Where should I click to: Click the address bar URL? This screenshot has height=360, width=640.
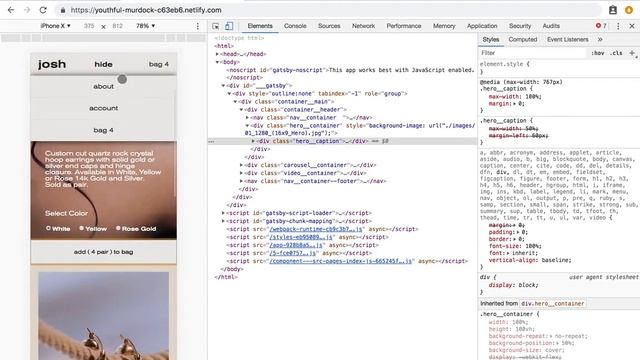(x=146, y=10)
